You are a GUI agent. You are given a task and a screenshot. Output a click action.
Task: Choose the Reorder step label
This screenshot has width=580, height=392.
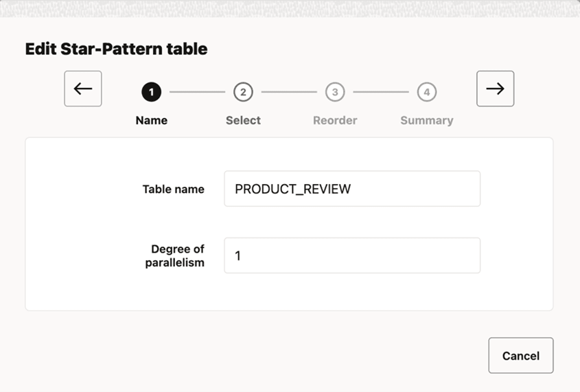[335, 120]
